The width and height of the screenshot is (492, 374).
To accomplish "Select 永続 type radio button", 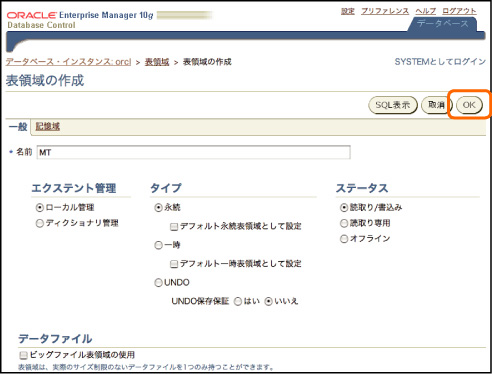I will point(158,208).
